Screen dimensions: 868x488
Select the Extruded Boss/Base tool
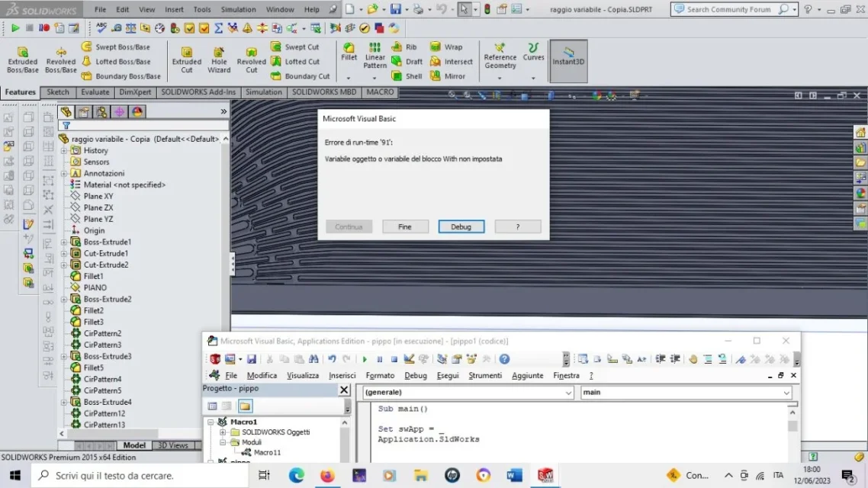(23, 59)
